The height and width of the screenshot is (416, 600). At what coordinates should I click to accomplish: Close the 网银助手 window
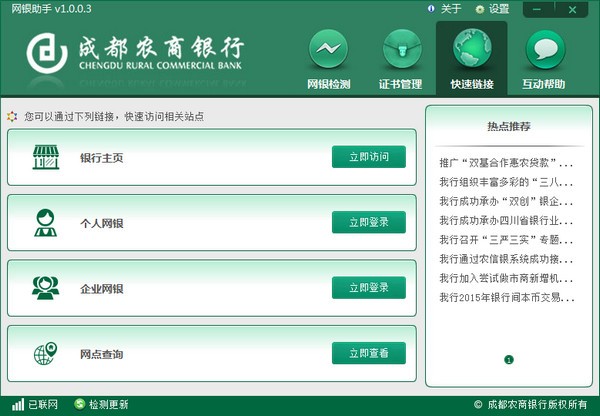click(572, 10)
